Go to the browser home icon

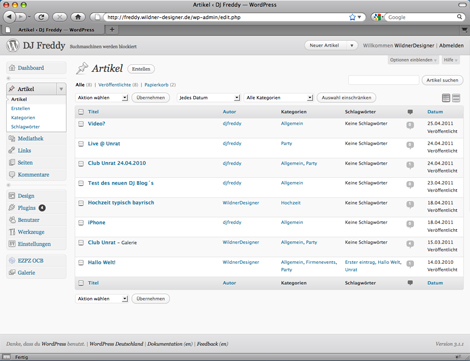click(x=78, y=17)
